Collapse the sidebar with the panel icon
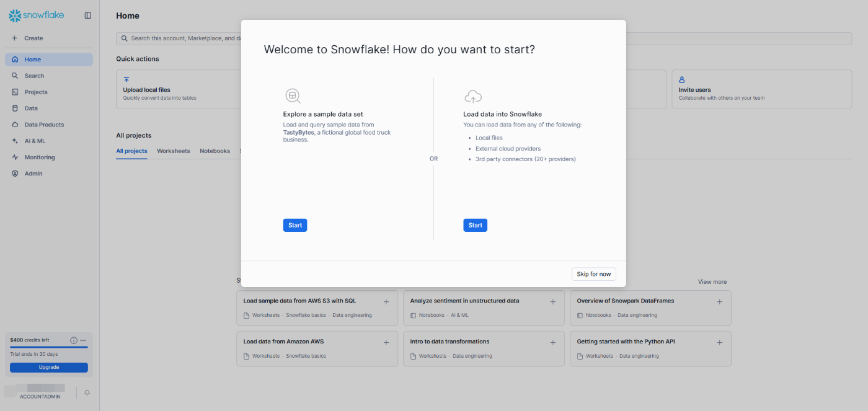The width and height of the screenshot is (868, 411). 88,15
